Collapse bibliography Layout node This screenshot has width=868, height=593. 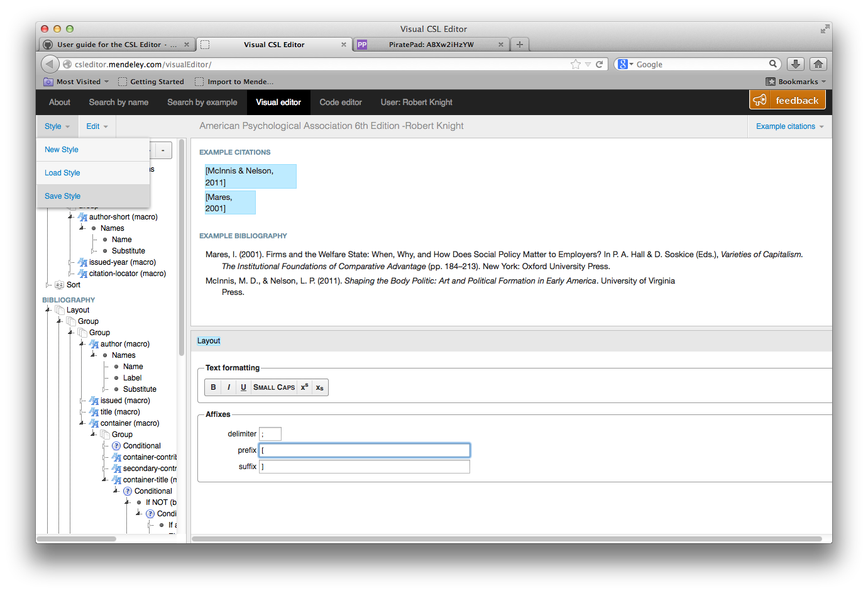[x=48, y=310]
